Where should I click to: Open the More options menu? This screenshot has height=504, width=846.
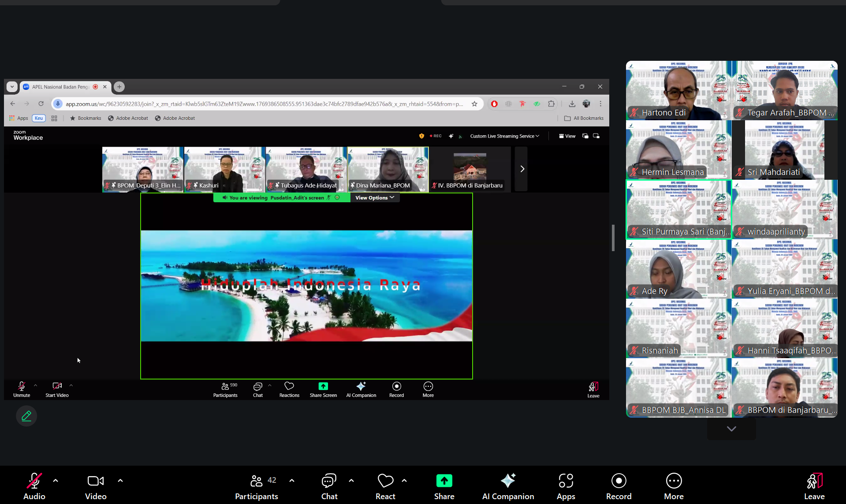(x=674, y=486)
